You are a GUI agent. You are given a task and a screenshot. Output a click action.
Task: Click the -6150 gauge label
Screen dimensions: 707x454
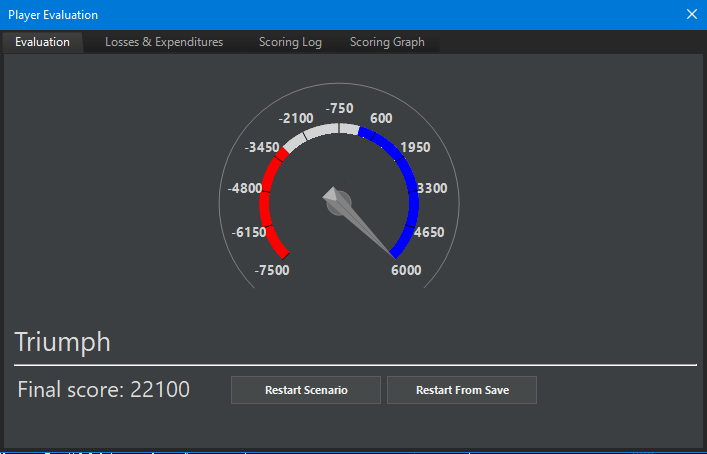(249, 232)
